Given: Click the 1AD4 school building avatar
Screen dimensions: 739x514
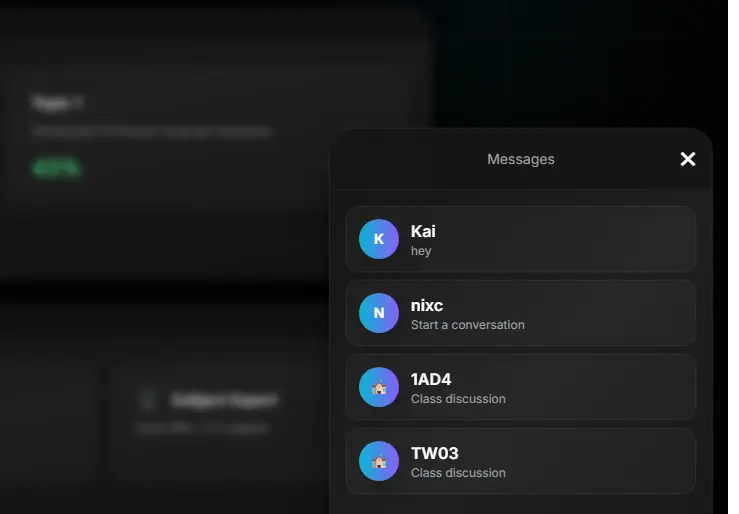Looking at the screenshot, I should pyautogui.click(x=379, y=387).
